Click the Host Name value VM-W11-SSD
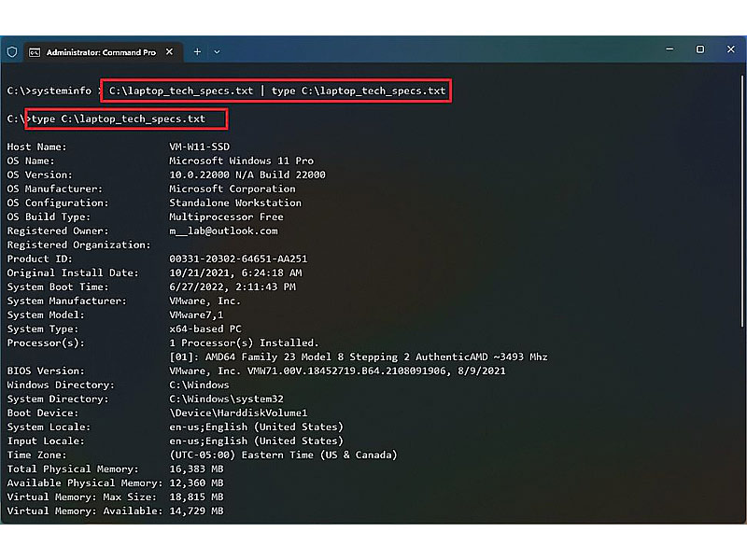This screenshot has width=747, height=560. 200,147
